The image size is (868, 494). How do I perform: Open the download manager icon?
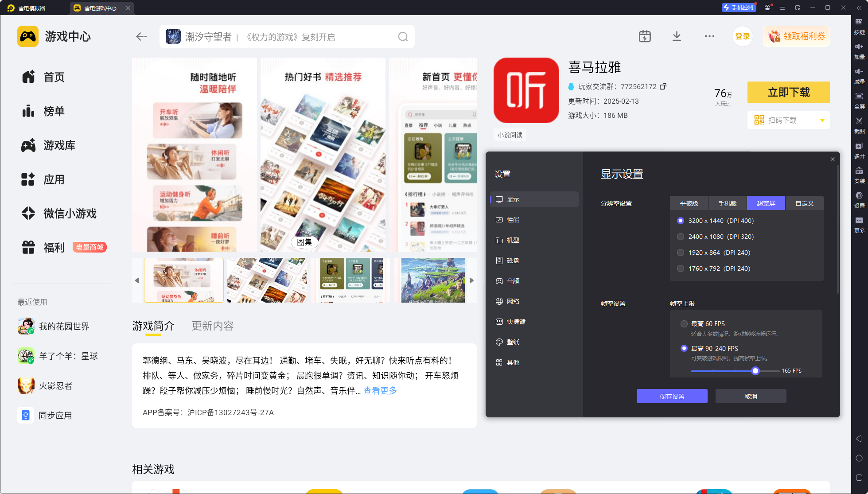pos(677,36)
